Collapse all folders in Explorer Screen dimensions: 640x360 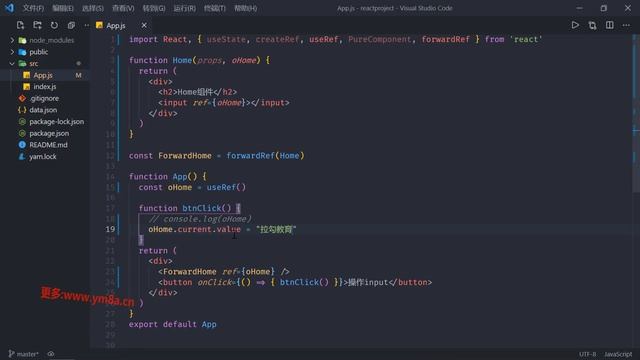(71, 25)
